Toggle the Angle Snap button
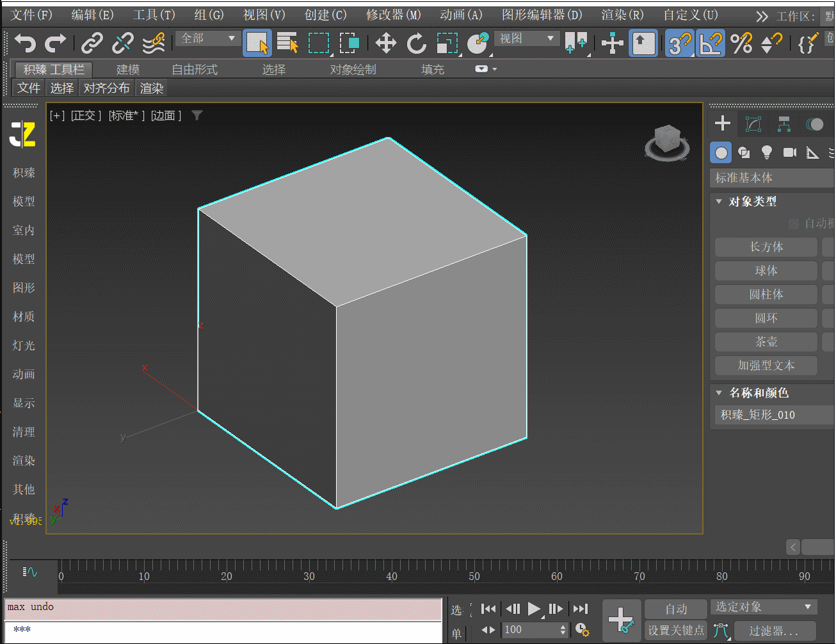Screen dimensions: 836x644 tap(711, 44)
